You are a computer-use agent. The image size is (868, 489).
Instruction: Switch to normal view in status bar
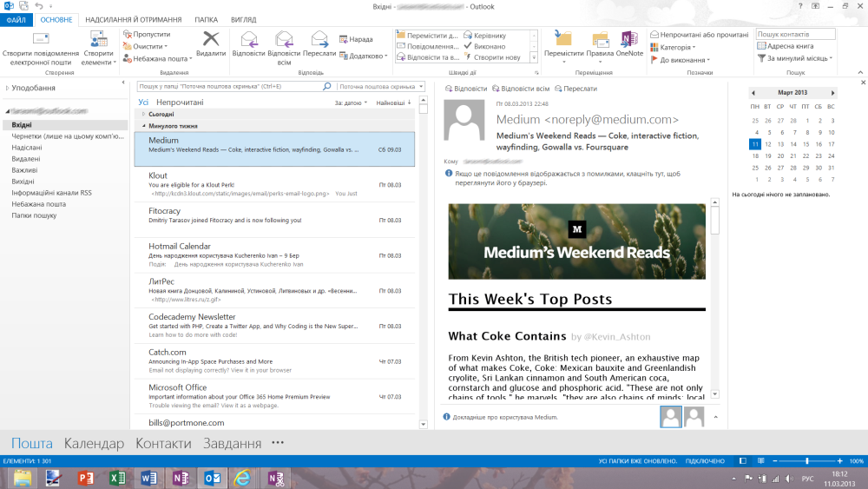[743, 460]
